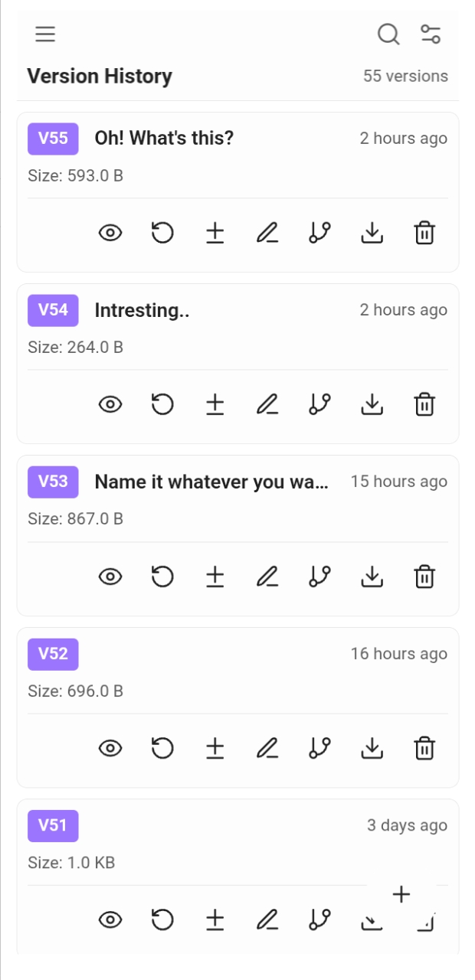Edit version V54
This screenshot has width=475, height=980.
coord(267,404)
